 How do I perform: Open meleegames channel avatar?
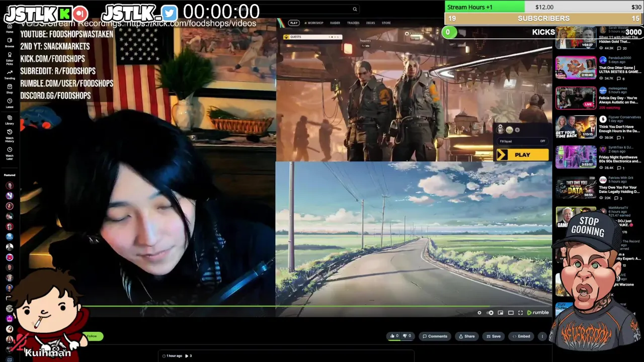tap(603, 90)
